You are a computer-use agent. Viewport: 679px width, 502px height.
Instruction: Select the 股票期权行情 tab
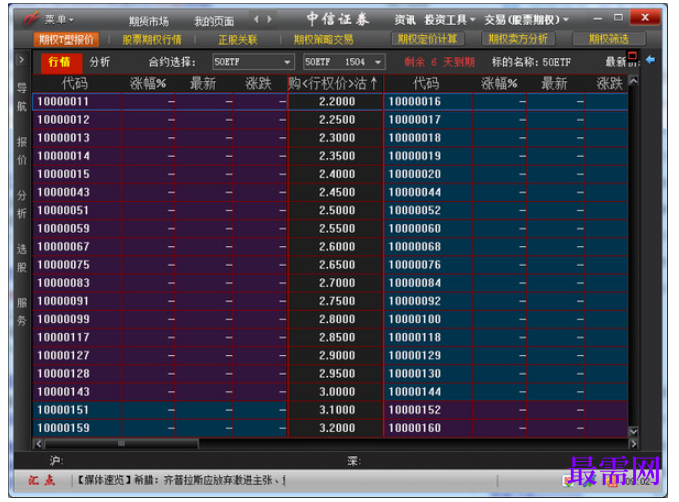tap(152, 40)
